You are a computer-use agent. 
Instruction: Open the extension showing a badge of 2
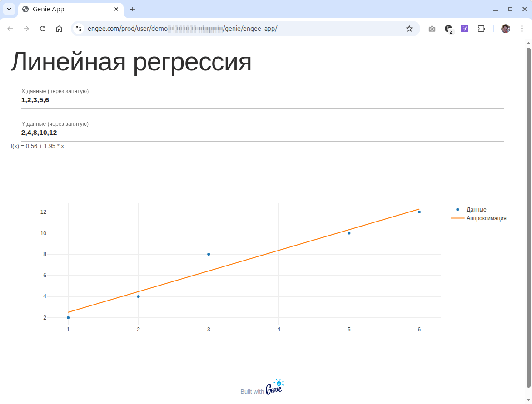(448, 28)
